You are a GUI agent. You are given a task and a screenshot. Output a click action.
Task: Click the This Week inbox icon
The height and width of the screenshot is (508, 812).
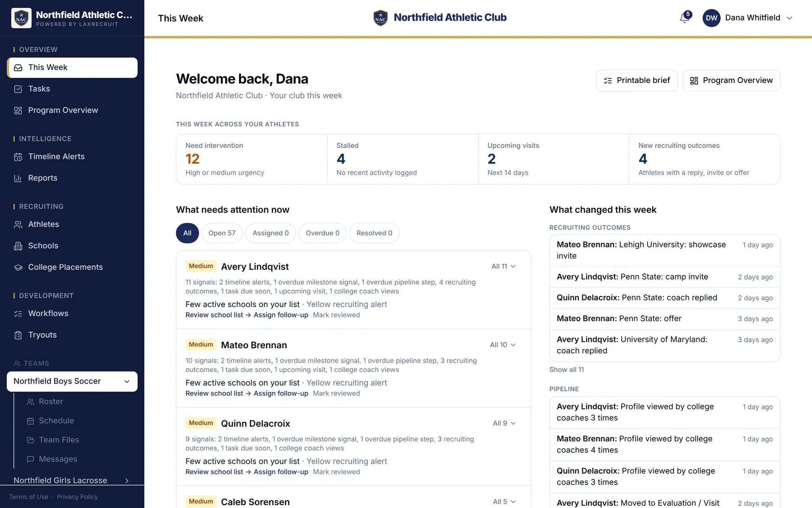[x=18, y=68]
